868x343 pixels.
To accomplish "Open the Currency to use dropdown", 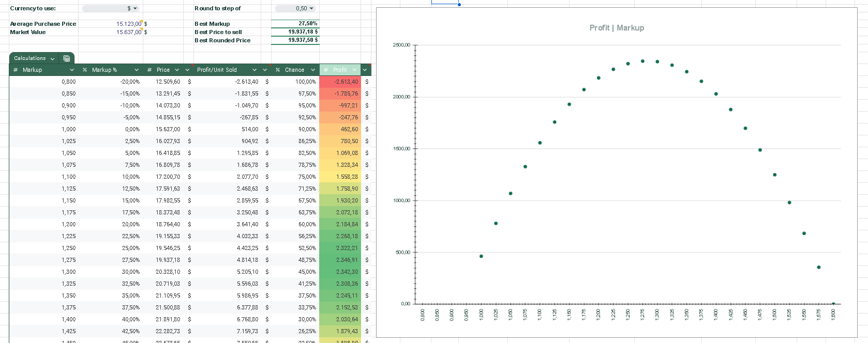I will pos(111,8).
